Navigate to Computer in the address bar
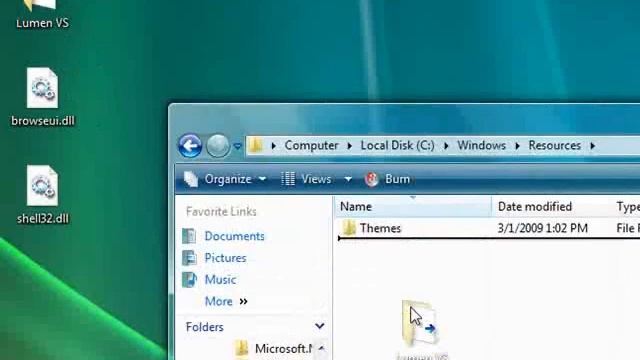Image resolution: width=640 pixels, height=360 pixels. (x=311, y=145)
